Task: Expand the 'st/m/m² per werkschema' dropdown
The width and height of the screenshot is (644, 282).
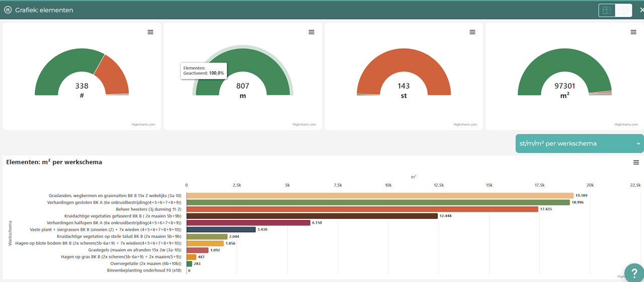Action: (x=580, y=143)
